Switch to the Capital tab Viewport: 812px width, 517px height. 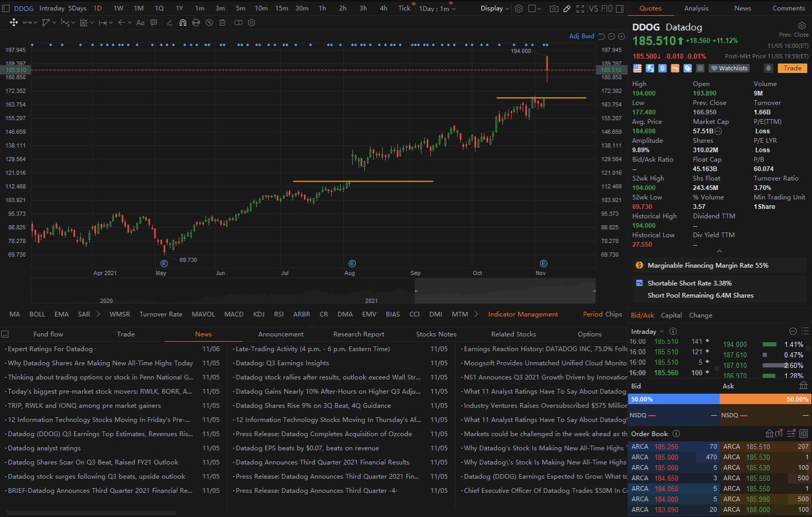(671, 315)
